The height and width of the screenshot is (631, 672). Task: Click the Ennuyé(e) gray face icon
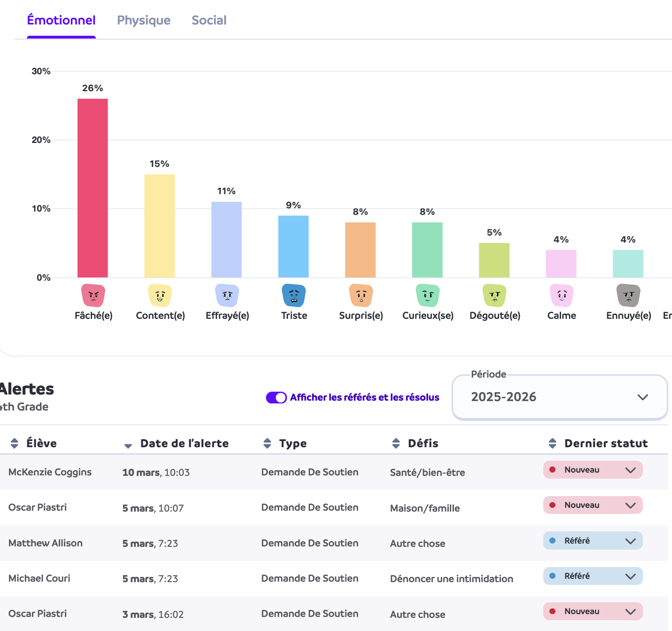(628, 295)
